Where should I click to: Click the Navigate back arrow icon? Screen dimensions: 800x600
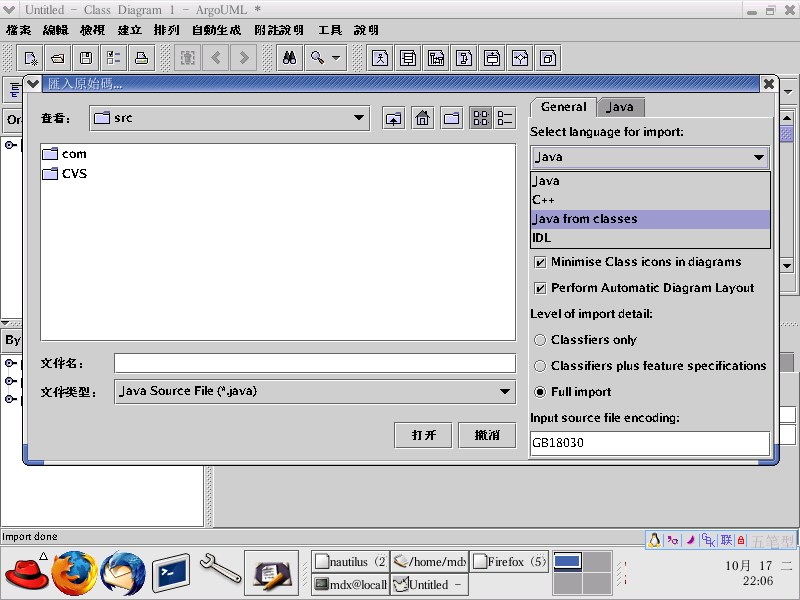tap(216, 58)
